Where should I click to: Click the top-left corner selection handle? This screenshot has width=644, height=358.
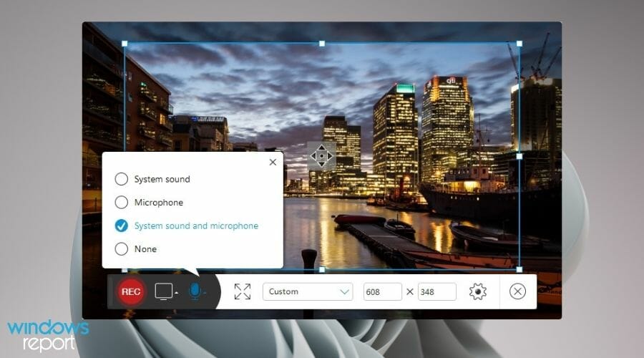125,44
